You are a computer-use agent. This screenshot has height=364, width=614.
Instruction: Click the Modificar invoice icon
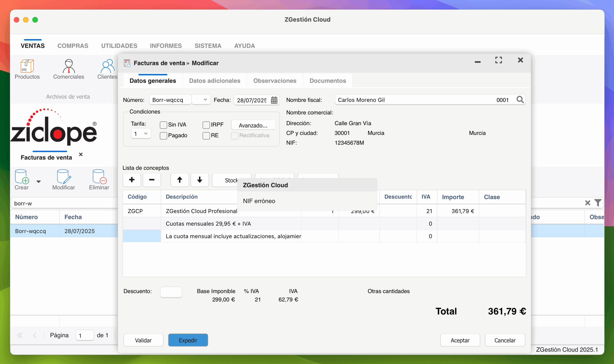coord(64,180)
